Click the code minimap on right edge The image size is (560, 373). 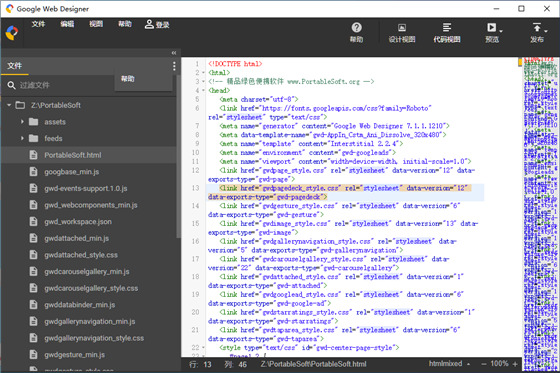[x=540, y=214]
